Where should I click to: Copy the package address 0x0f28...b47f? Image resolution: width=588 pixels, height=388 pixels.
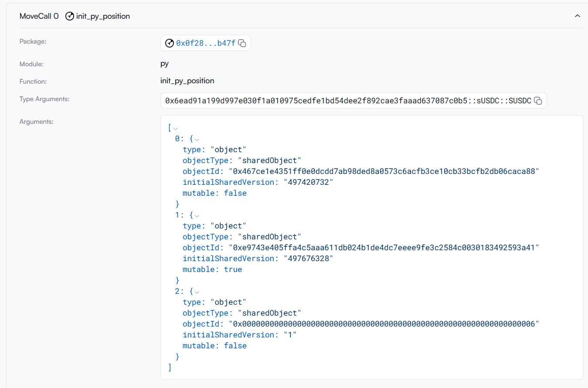pos(242,43)
